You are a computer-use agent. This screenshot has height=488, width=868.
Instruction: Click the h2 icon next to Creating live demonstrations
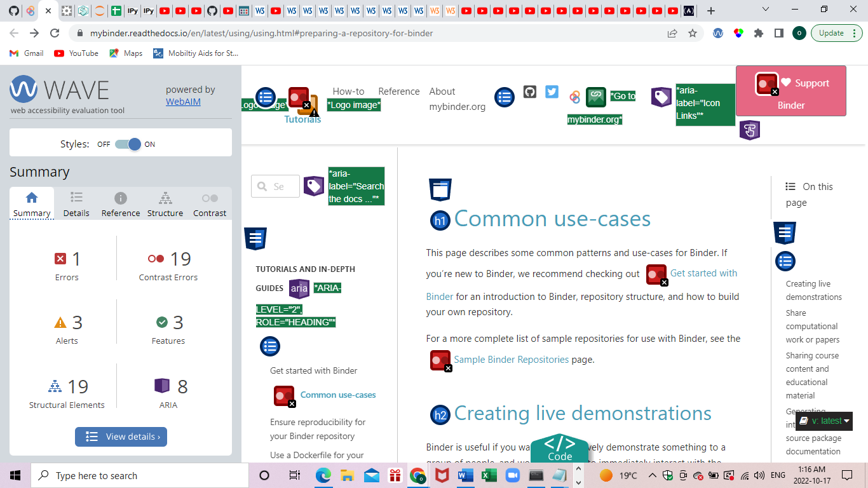point(440,415)
